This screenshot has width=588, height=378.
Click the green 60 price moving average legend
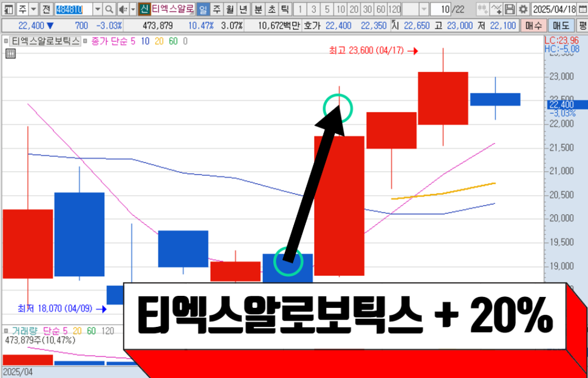(x=173, y=41)
